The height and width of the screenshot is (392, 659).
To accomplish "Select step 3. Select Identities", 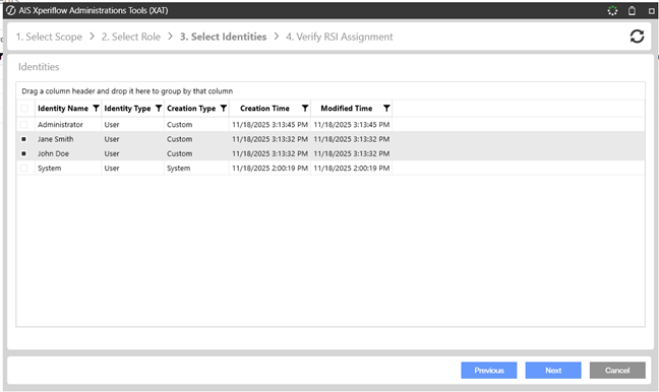I will point(223,37).
